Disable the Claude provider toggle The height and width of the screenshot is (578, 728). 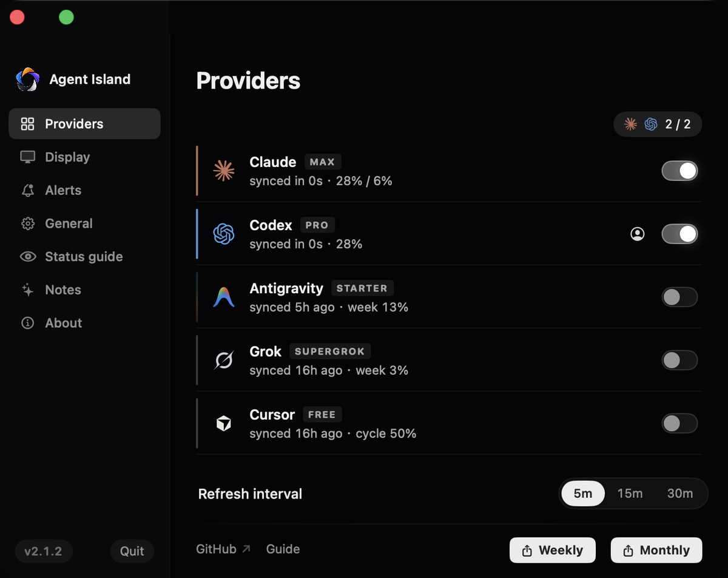coord(679,171)
